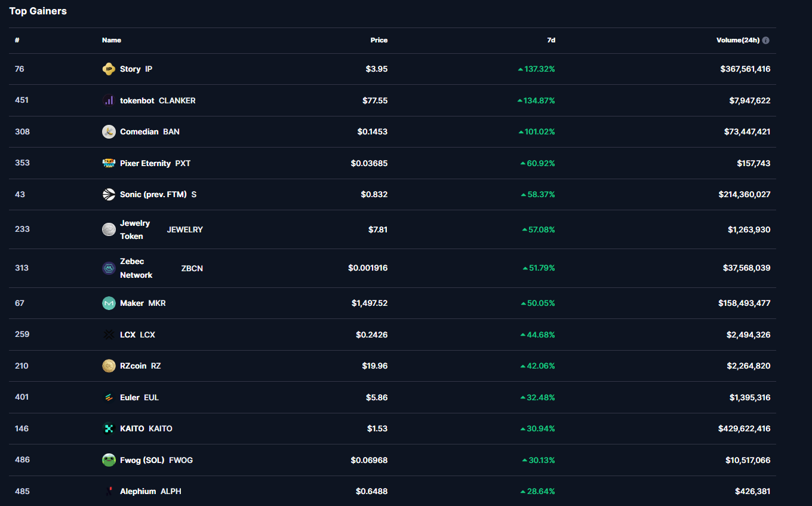
Task: Sort the table by Price column
Action: pos(379,41)
